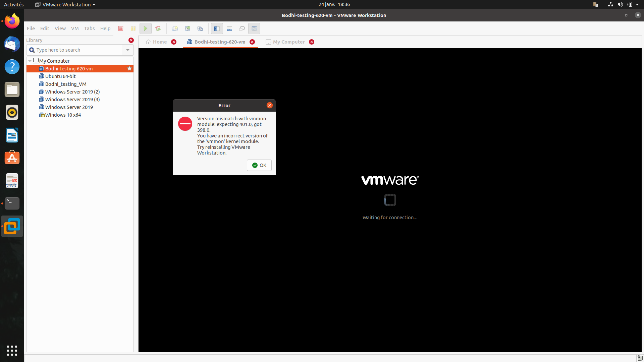This screenshot has height=362, width=644.
Task: Click the Unity mode overlapping windows icon
Action: (x=242, y=28)
